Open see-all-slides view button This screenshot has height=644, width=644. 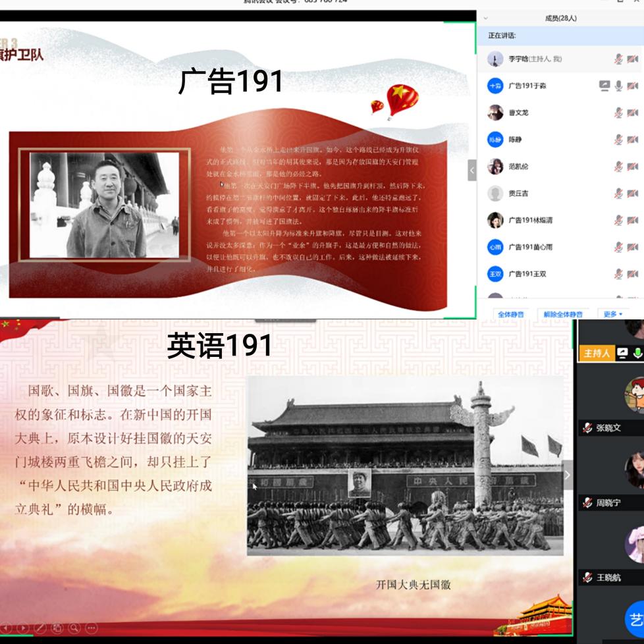coord(57,628)
